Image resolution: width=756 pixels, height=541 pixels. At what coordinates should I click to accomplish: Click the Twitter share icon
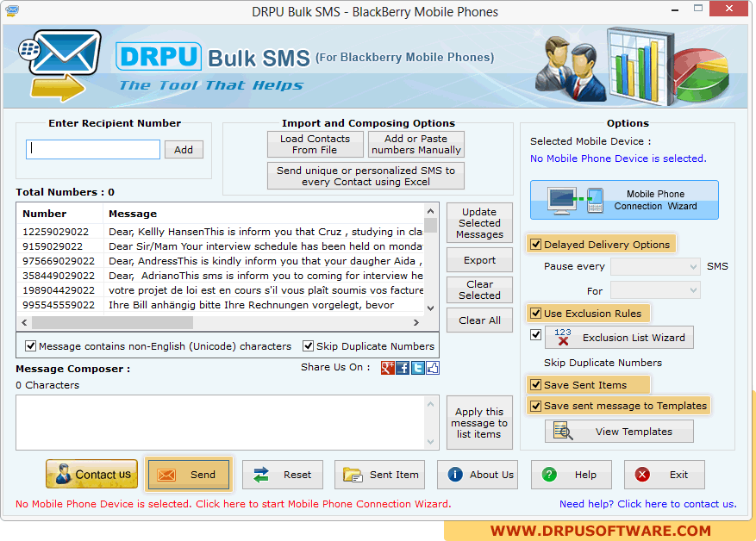click(417, 368)
